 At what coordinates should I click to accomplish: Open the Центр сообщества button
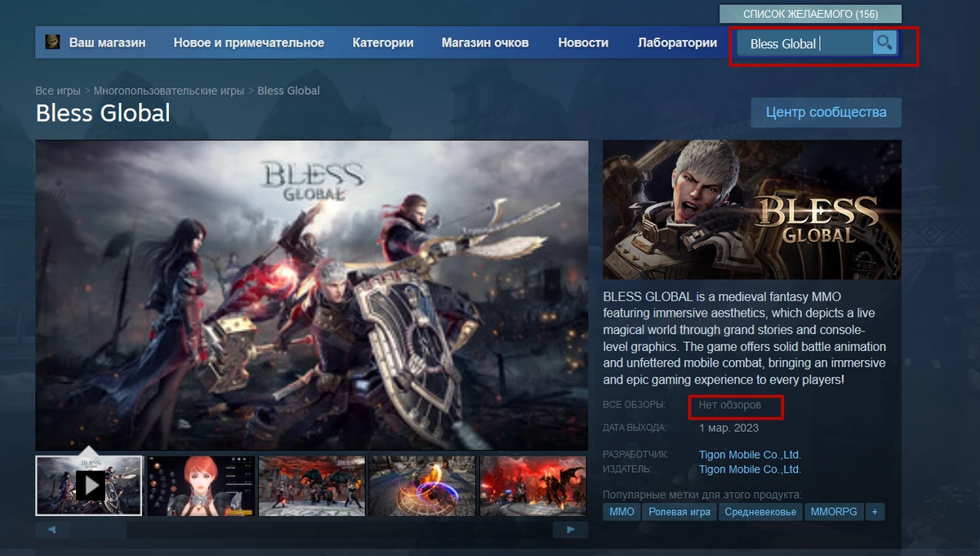click(x=826, y=113)
